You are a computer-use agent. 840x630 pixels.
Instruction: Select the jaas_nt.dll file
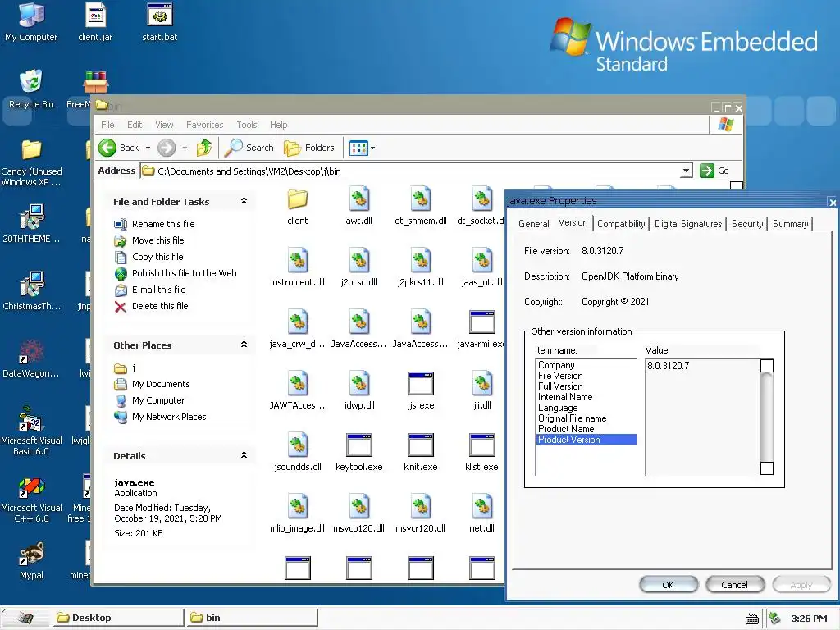pos(482,268)
